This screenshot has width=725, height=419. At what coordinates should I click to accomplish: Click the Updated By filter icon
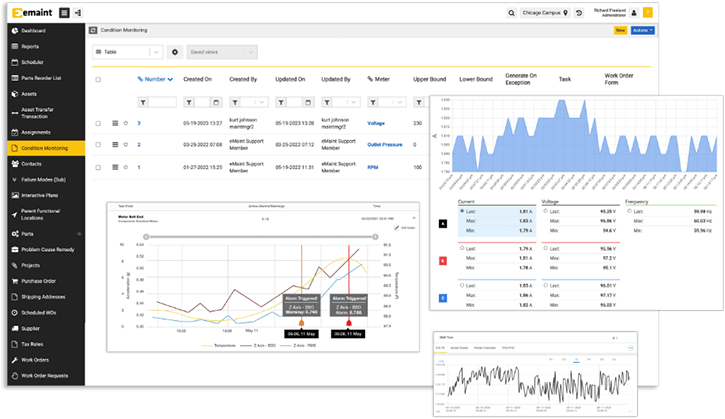327,102
